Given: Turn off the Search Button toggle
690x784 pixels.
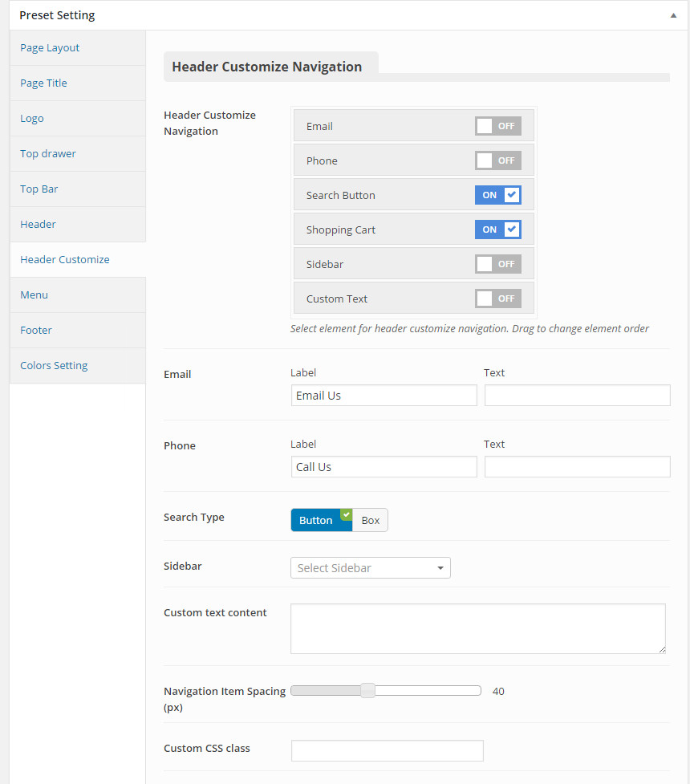Looking at the screenshot, I should click(x=498, y=195).
